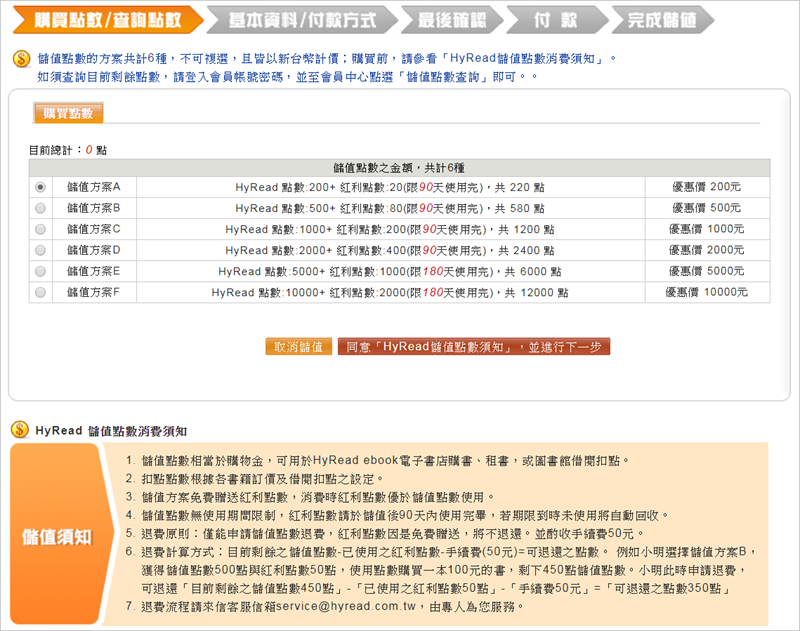
Task: Click the 最後確認 step arrow
Action: coord(447,20)
